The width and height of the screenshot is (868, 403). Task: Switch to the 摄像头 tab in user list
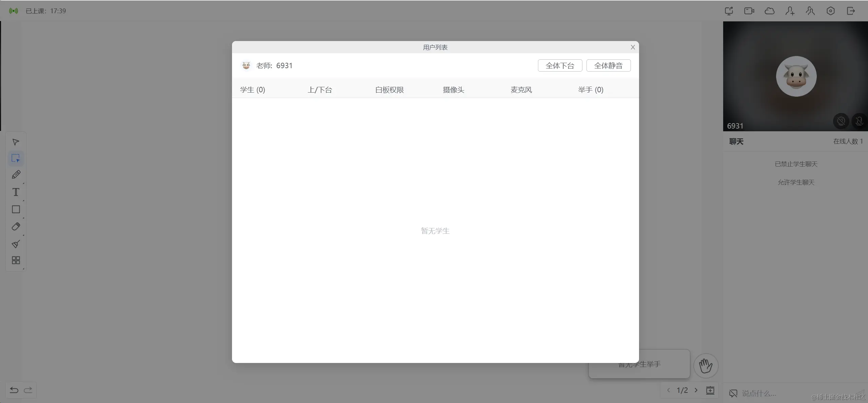click(453, 90)
